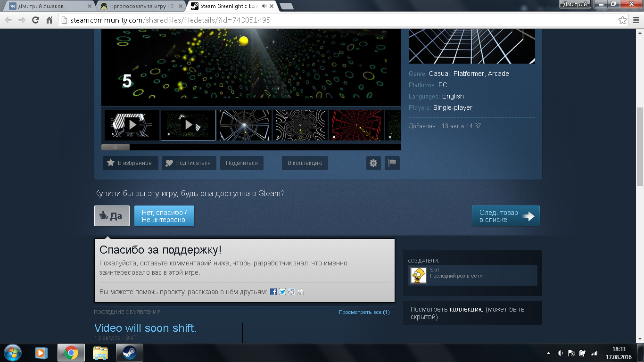
Task: Go back with the browser back arrow
Action: 8,20
